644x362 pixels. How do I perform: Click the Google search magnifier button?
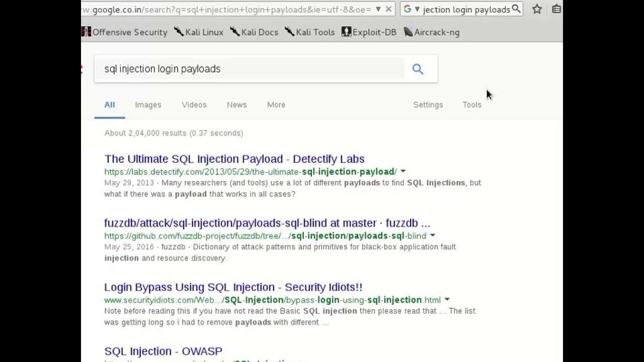tap(418, 69)
